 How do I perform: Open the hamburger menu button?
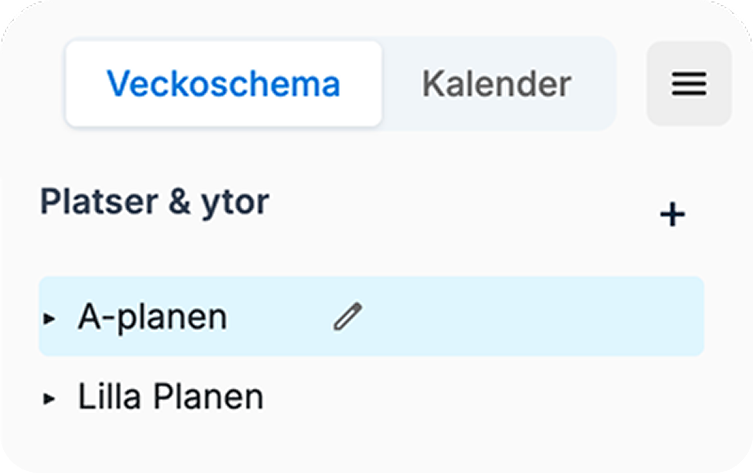pos(689,84)
